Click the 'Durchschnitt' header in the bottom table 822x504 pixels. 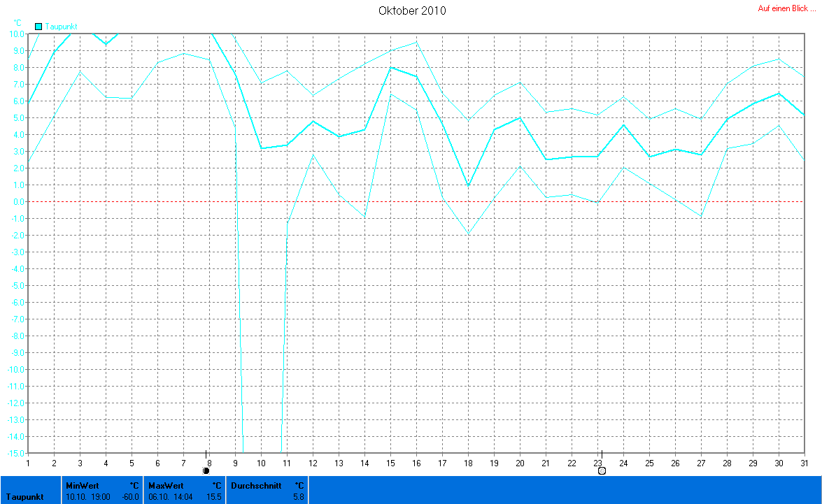pyautogui.click(x=256, y=486)
